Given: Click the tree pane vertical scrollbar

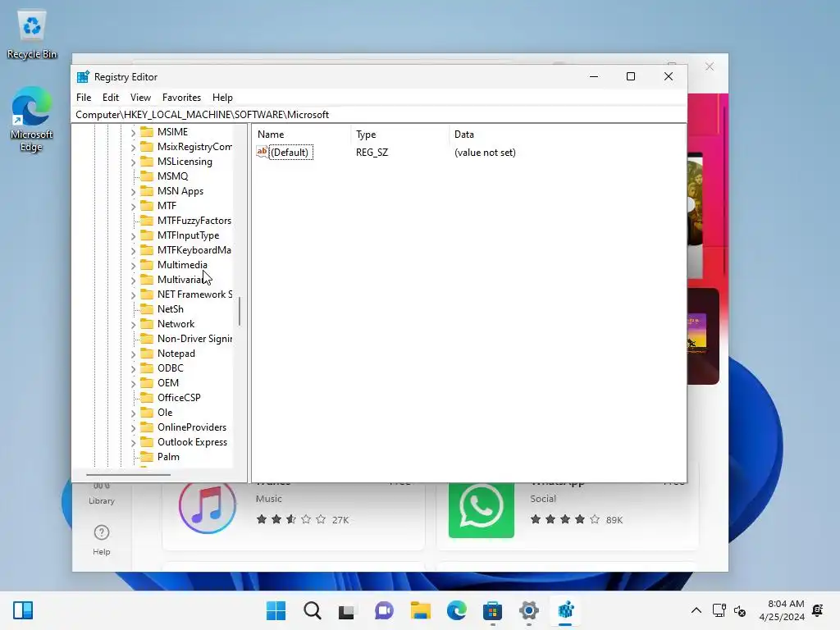Looking at the screenshot, I should (240, 311).
